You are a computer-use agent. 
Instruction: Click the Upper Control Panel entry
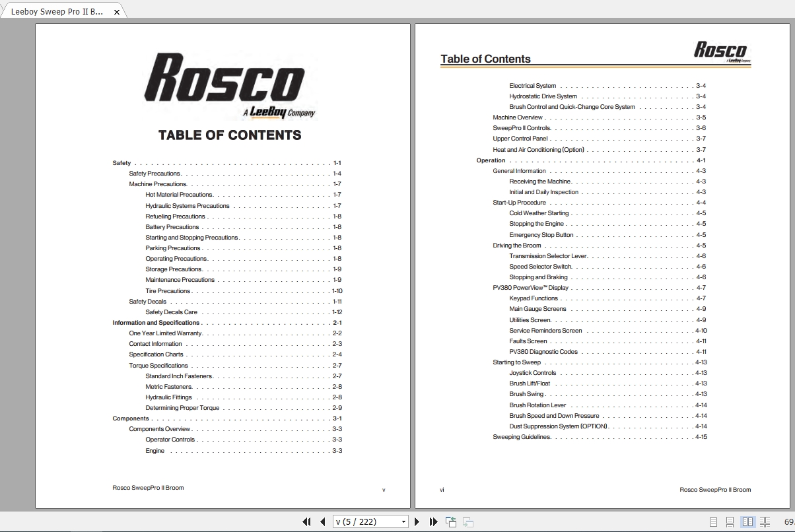(600, 139)
